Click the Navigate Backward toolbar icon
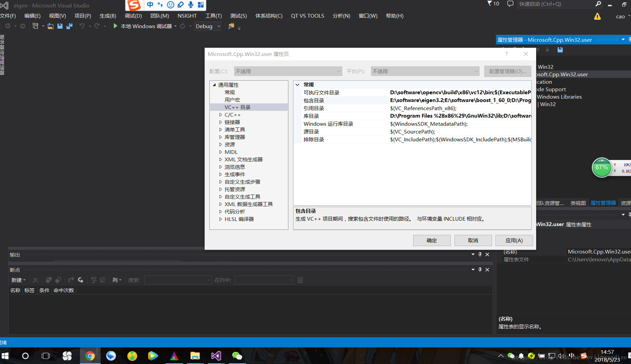Viewport: 631px width, 364px height. click(8, 26)
